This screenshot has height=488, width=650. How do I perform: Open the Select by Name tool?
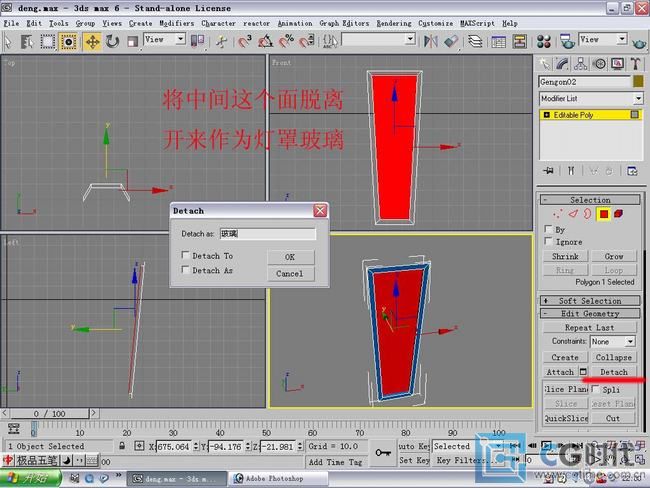(27, 41)
